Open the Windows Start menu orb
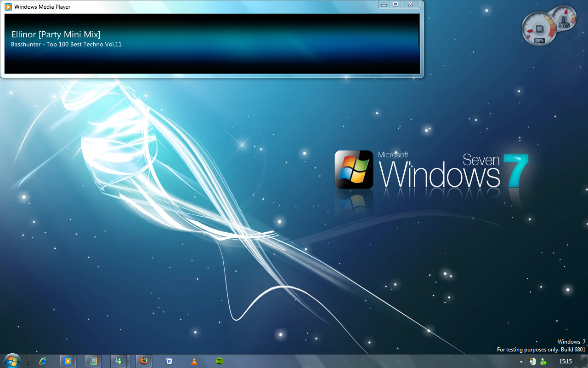 (x=11, y=361)
